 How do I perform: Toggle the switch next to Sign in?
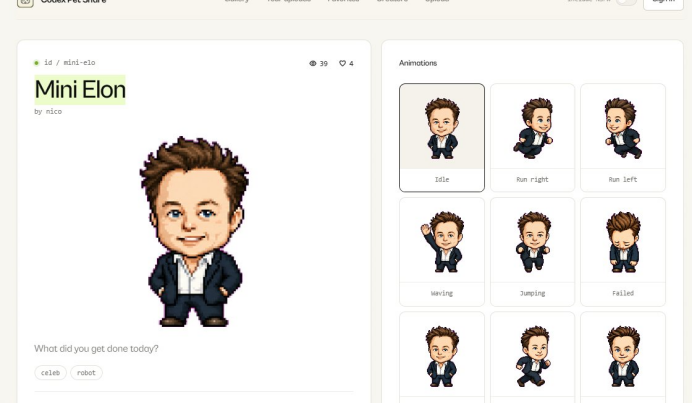pos(626,2)
